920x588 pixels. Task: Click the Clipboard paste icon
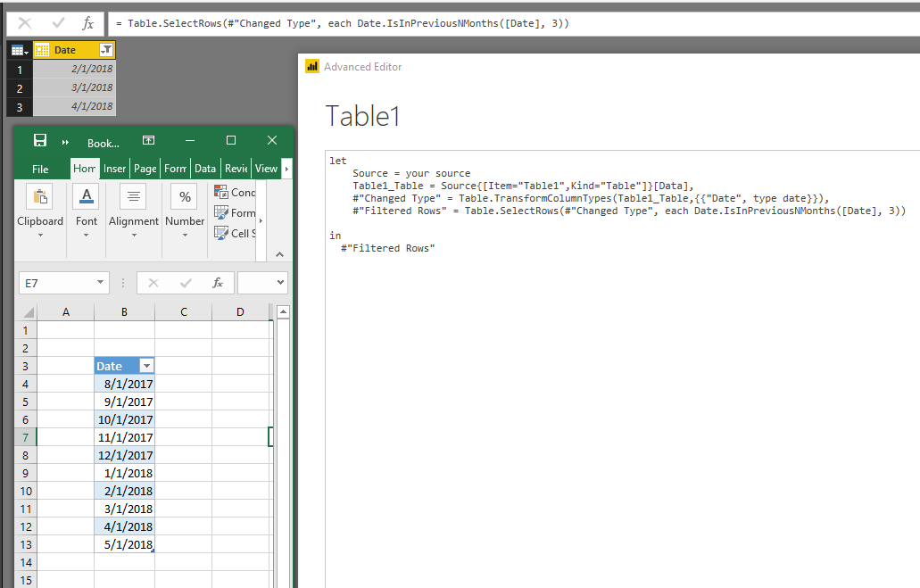tap(40, 196)
